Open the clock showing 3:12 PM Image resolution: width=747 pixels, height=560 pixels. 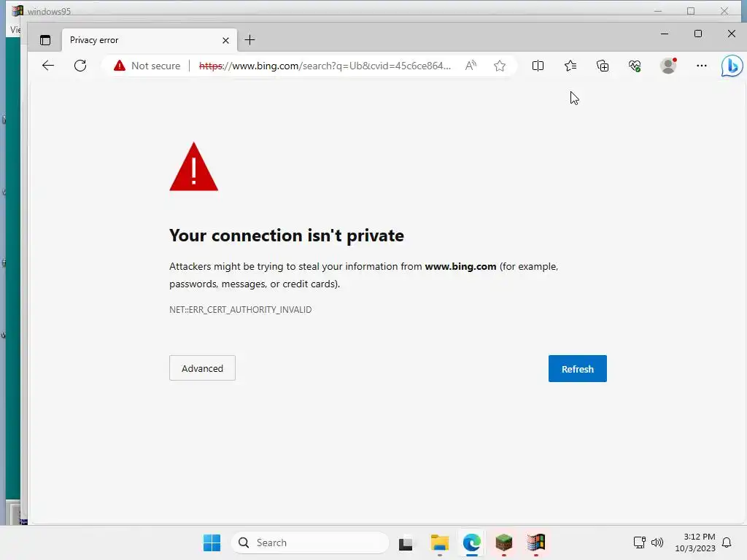pos(695,542)
